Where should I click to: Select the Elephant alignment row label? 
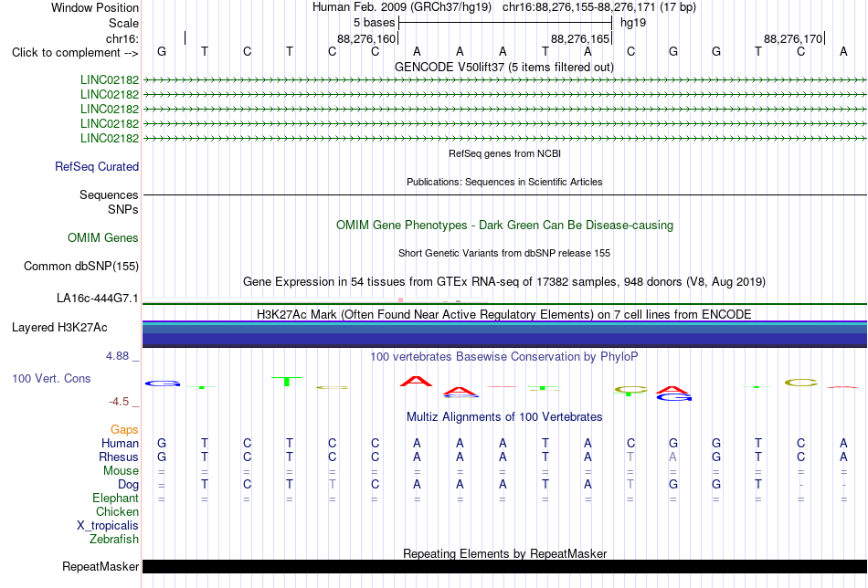[x=115, y=498]
